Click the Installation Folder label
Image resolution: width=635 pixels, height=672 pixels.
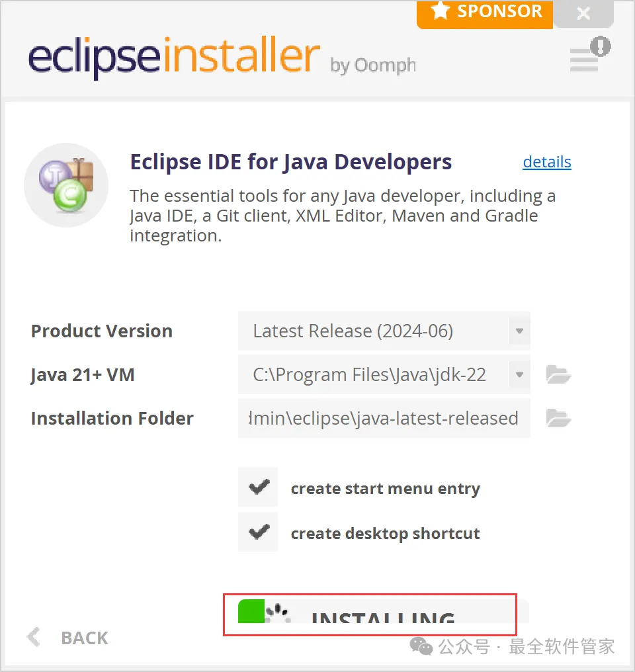click(112, 418)
